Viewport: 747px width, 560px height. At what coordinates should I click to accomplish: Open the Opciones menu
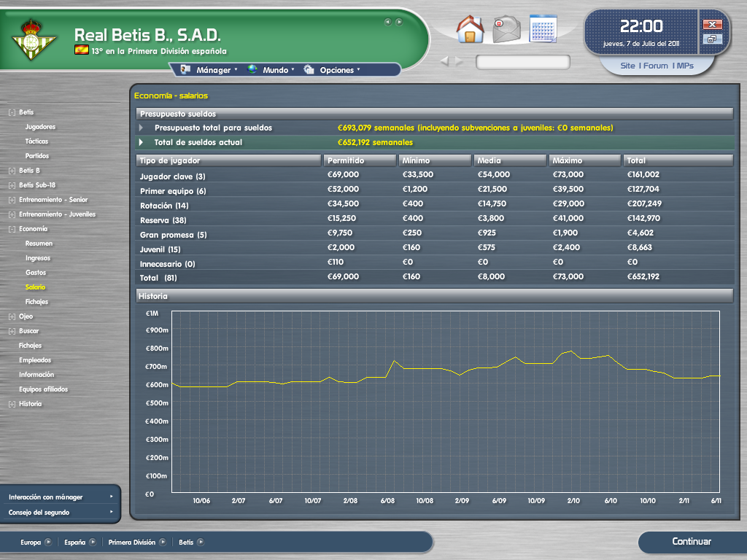coord(332,70)
